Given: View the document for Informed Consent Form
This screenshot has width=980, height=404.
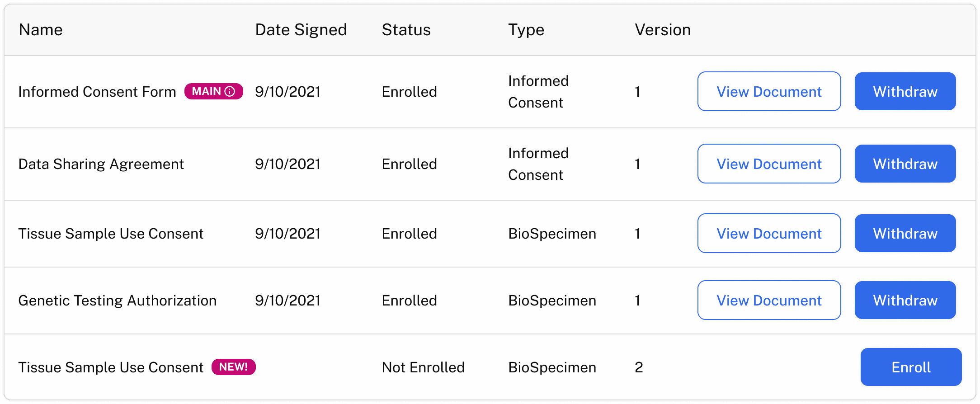Looking at the screenshot, I should click(x=768, y=91).
